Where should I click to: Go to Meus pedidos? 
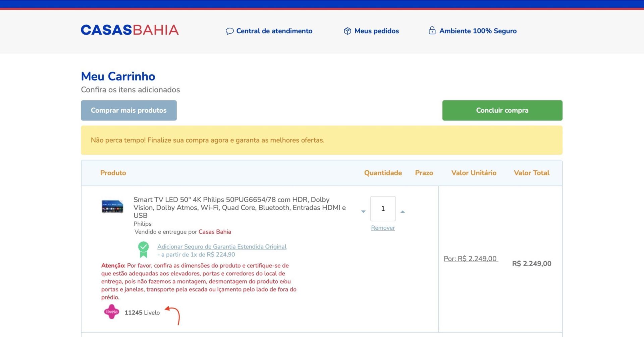point(377,31)
